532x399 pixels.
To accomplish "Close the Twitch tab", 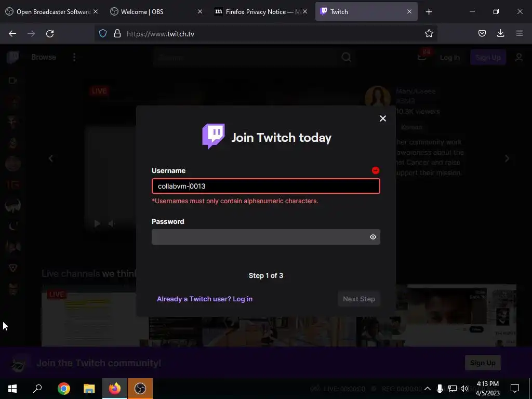I will pos(409,11).
